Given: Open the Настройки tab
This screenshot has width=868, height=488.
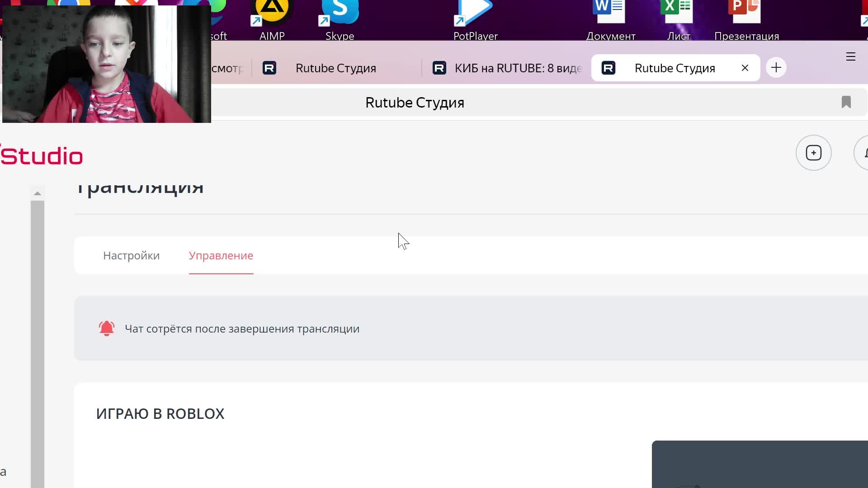Looking at the screenshot, I should coord(131,255).
